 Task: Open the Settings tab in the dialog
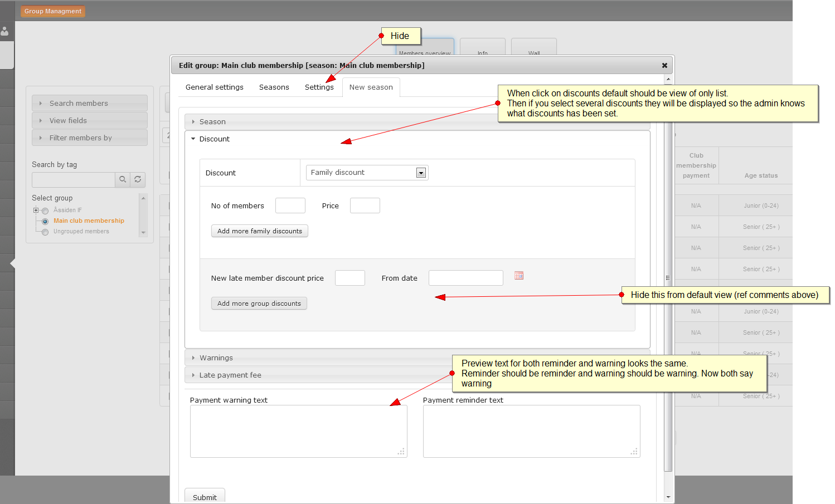(x=319, y=87)
